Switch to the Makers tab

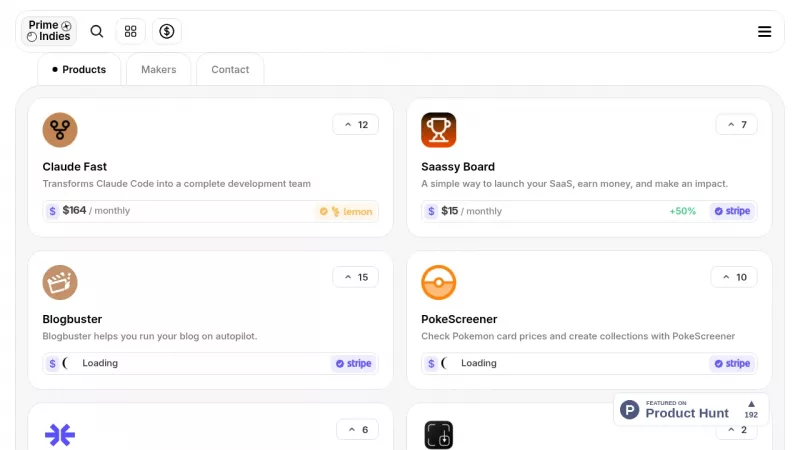pos(158,70)
